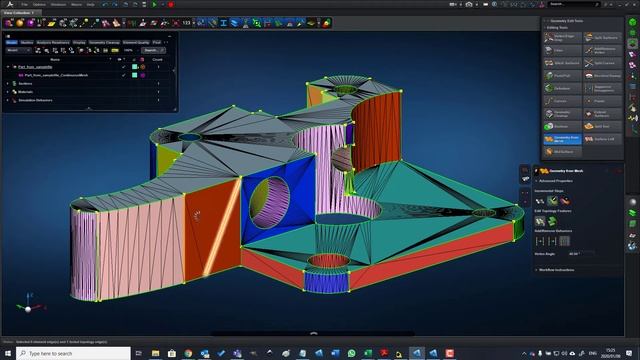Expand the Materials tree node
This screenshot has width=640, height=360.
(x=8, y=92)
